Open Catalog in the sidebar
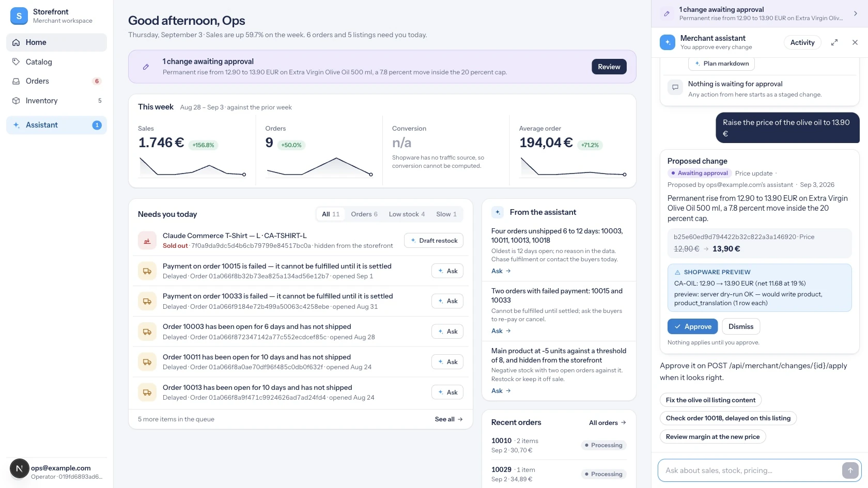Screen dimensions: 868x488 [56, 62]
